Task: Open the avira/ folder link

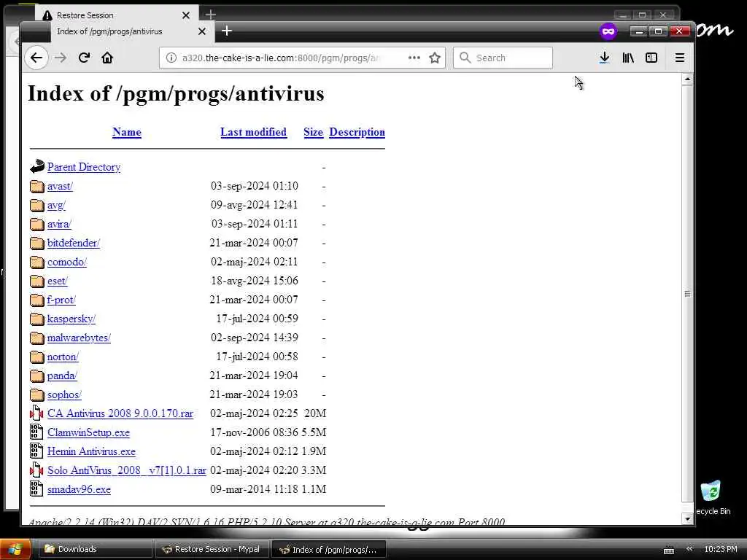Action: click(59, 225)
